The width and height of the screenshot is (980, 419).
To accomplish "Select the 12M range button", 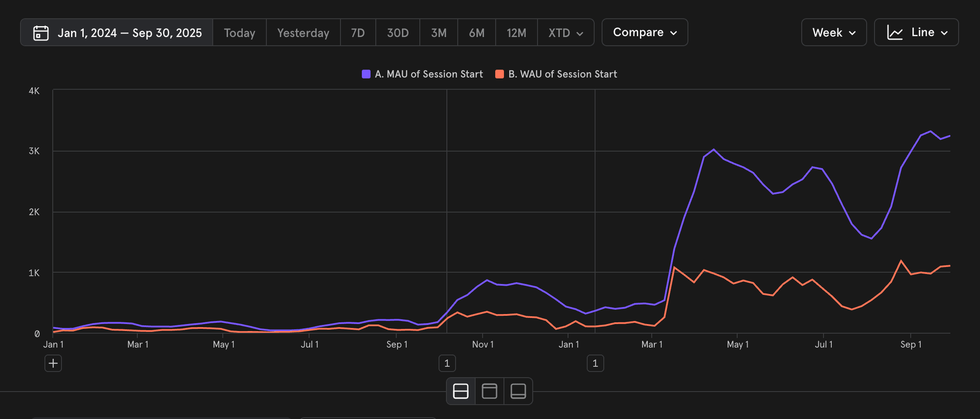I will pos(516,32).
